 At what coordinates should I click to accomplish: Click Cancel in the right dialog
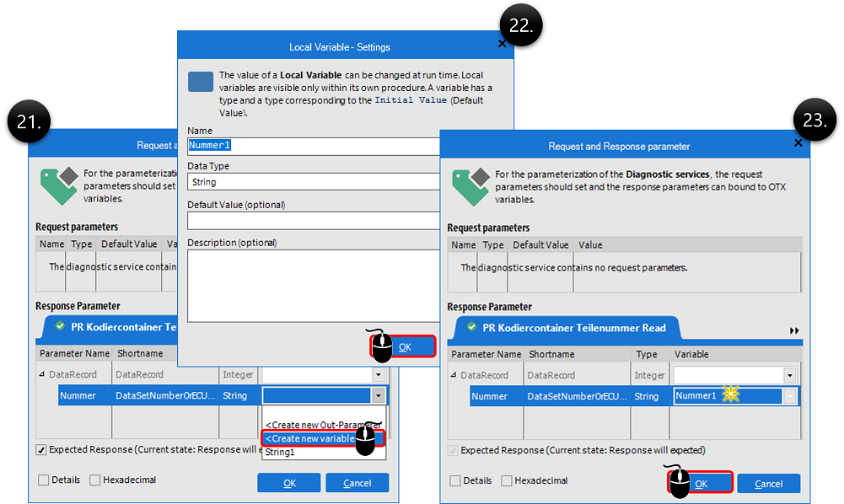pos(768,484)
